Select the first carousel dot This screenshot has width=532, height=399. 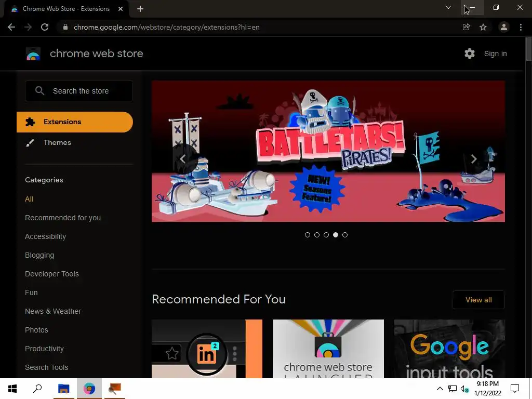308,235
